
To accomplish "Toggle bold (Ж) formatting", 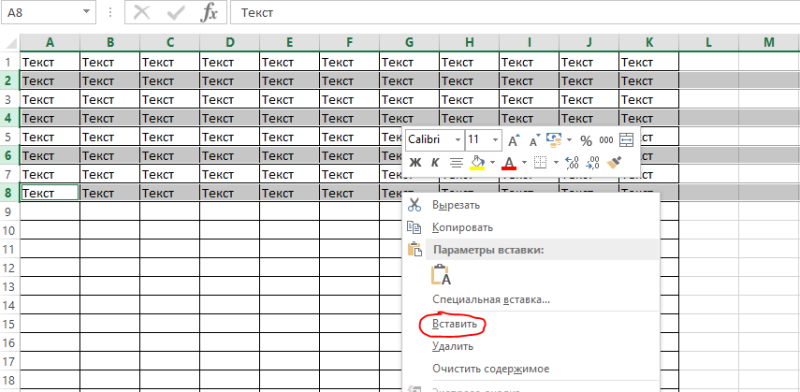I will click(416, 163).
